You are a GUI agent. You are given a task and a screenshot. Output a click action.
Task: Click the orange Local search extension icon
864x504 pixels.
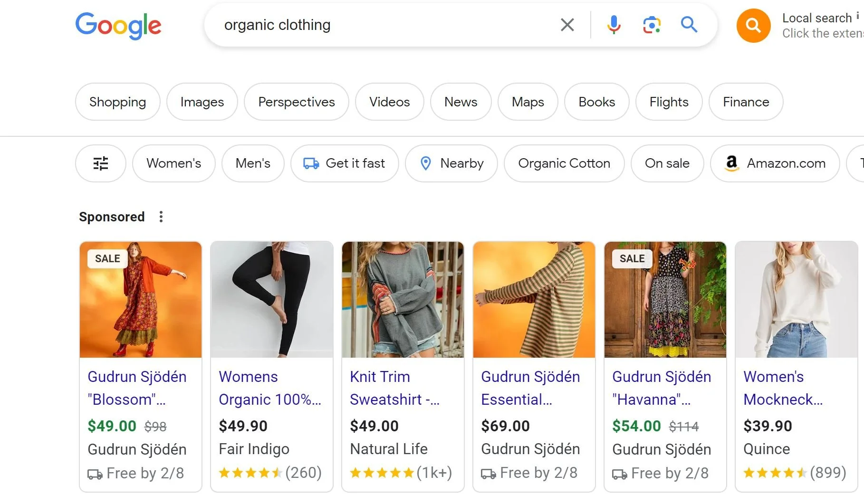point(753,26)
